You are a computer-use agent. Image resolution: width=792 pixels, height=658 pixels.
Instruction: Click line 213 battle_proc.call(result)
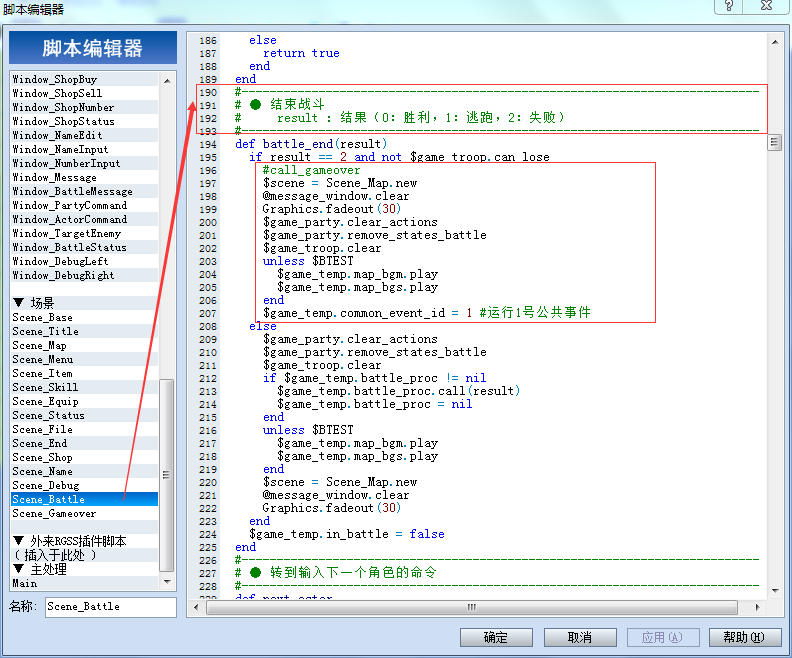pyautogui.click(x=398, y=391)
